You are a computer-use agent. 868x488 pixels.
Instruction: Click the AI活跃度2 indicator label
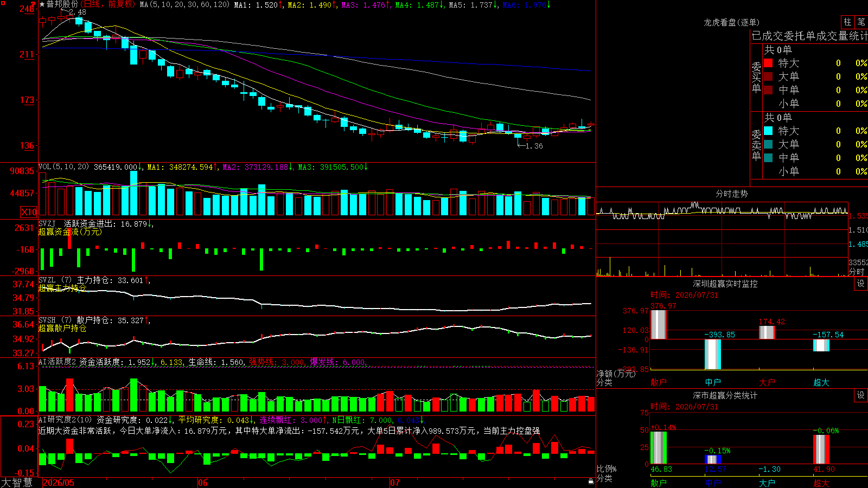(58, 362)
